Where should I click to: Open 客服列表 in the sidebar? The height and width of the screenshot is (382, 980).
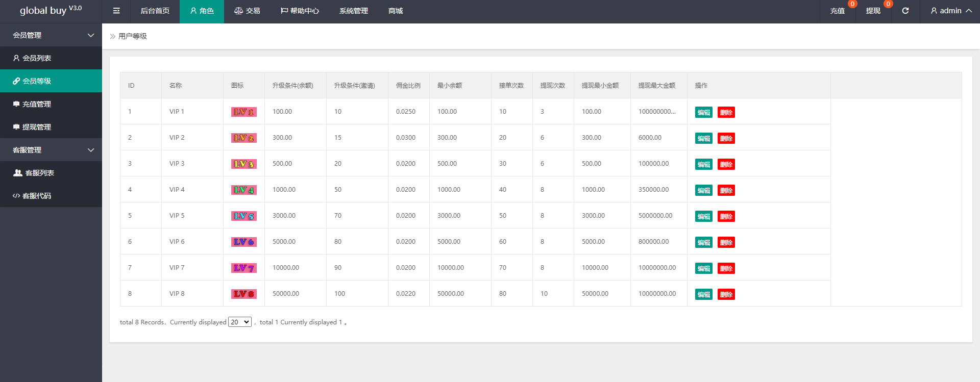[51, 173]
